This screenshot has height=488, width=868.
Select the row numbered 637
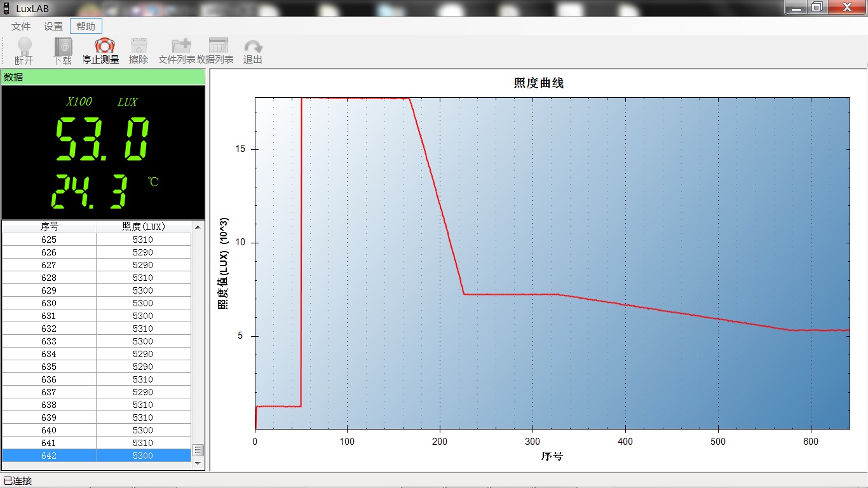pyautogui.click(x=97, y=392)
